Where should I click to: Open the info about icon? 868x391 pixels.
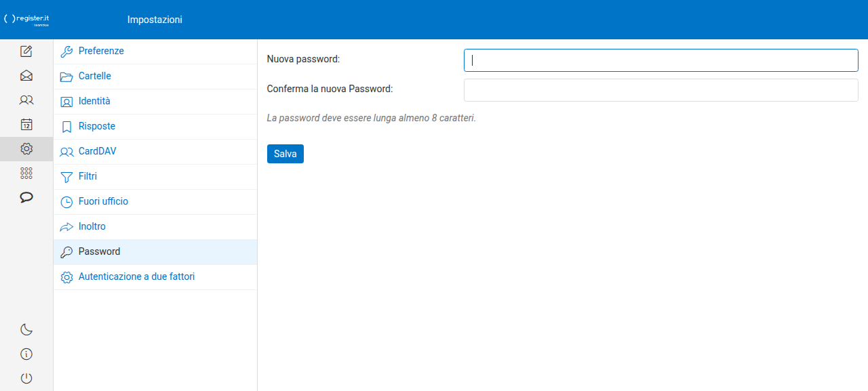click(x=26, y=354)
